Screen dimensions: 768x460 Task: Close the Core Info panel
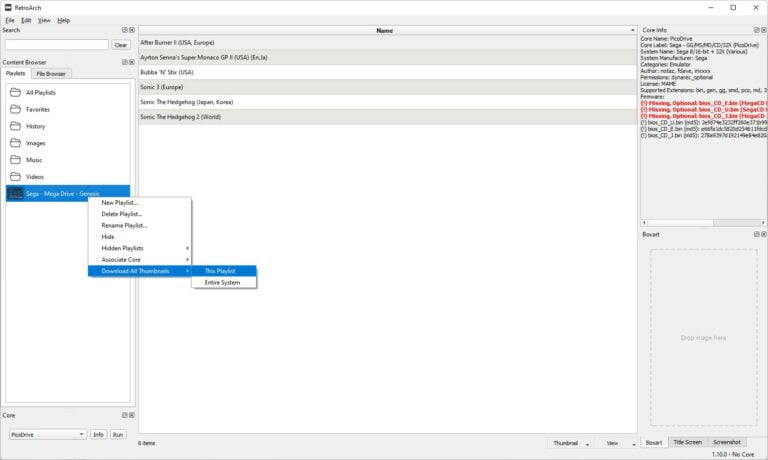coord(761,30)
